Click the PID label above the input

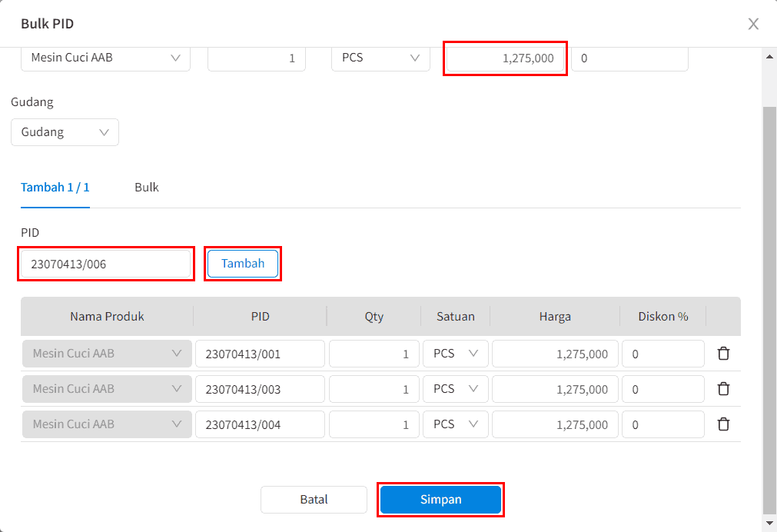pyautogui.click(x=30, y=232)
